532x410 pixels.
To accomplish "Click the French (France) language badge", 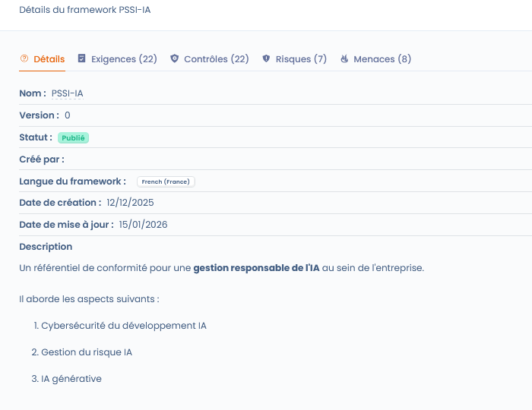I will coord(166,181).
